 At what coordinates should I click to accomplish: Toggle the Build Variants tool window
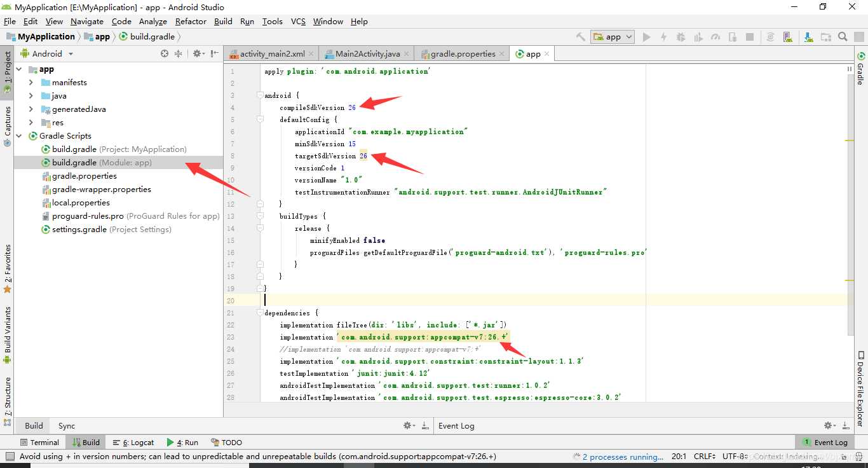point(8,335)
